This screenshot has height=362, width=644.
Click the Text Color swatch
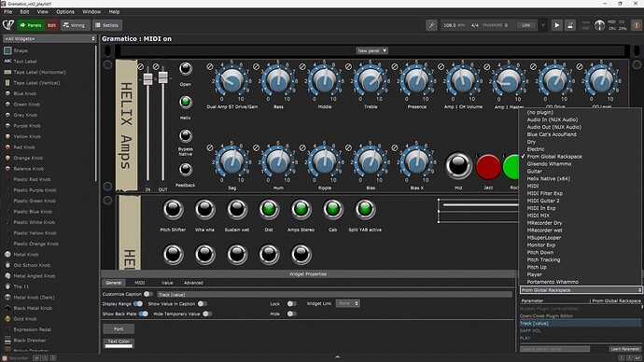point(119,345)
